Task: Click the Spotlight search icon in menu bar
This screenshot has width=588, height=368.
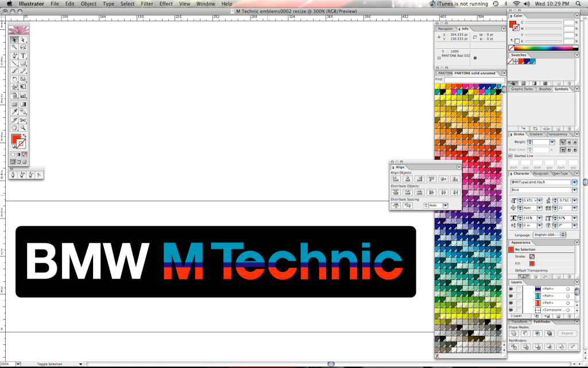Action: point(579,4)
